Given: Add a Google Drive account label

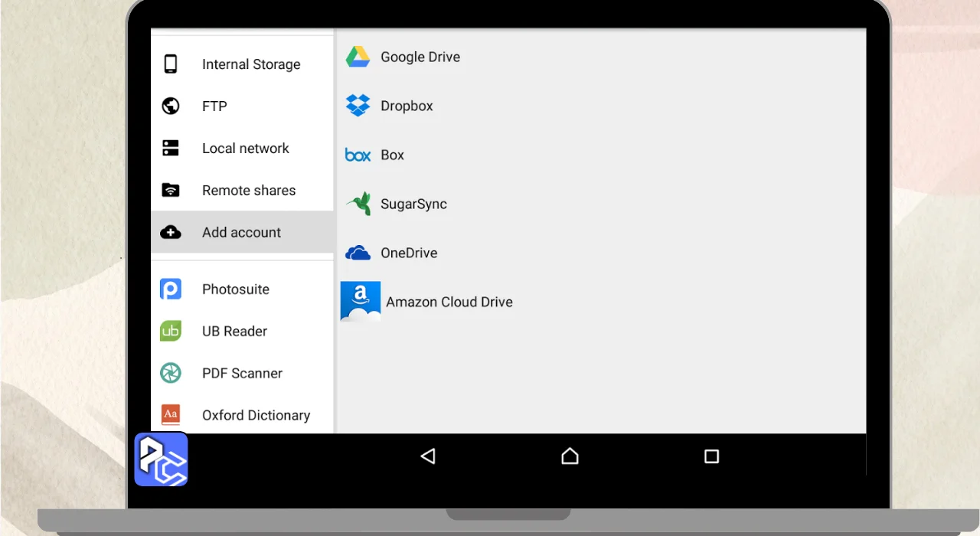Looking at the screenshot, I should pos(420,57).
